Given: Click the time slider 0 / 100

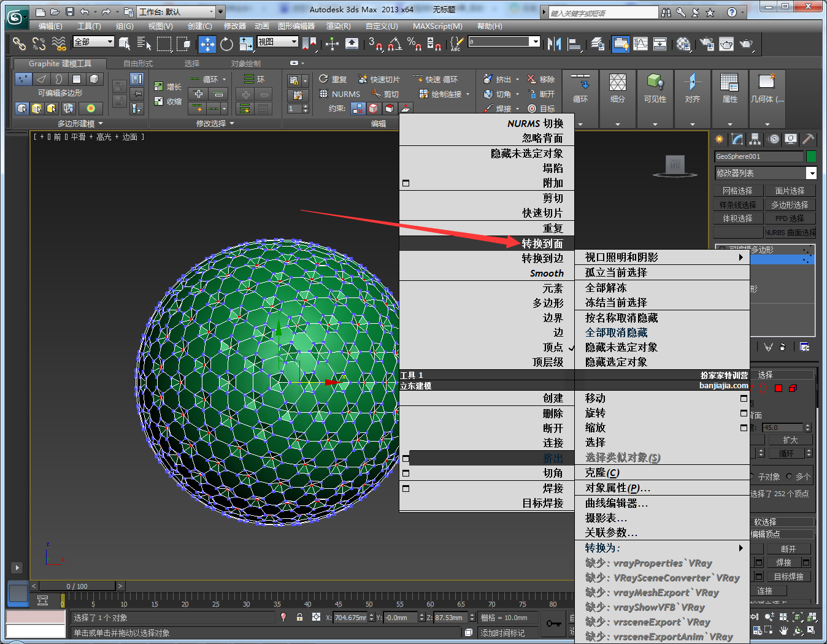Looking at the screenshot, I should [77, 586].
